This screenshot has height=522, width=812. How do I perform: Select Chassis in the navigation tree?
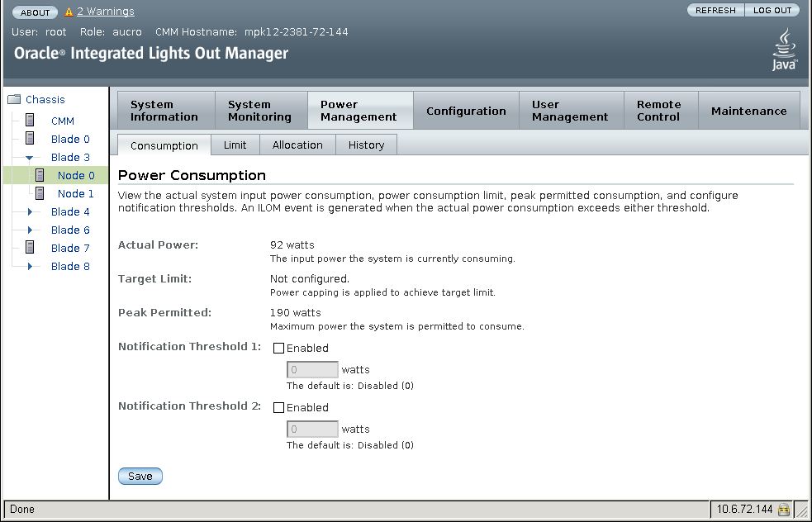tap(45, 99)
